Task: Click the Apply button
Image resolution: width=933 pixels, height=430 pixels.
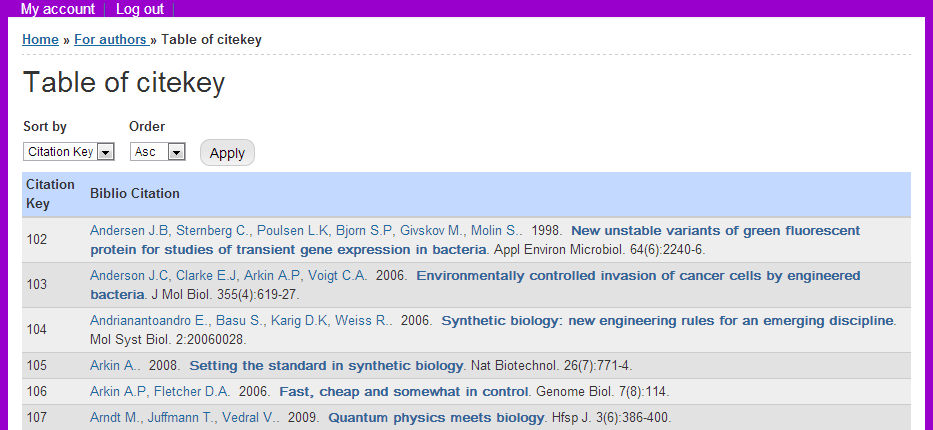Action: coord(227,153)
